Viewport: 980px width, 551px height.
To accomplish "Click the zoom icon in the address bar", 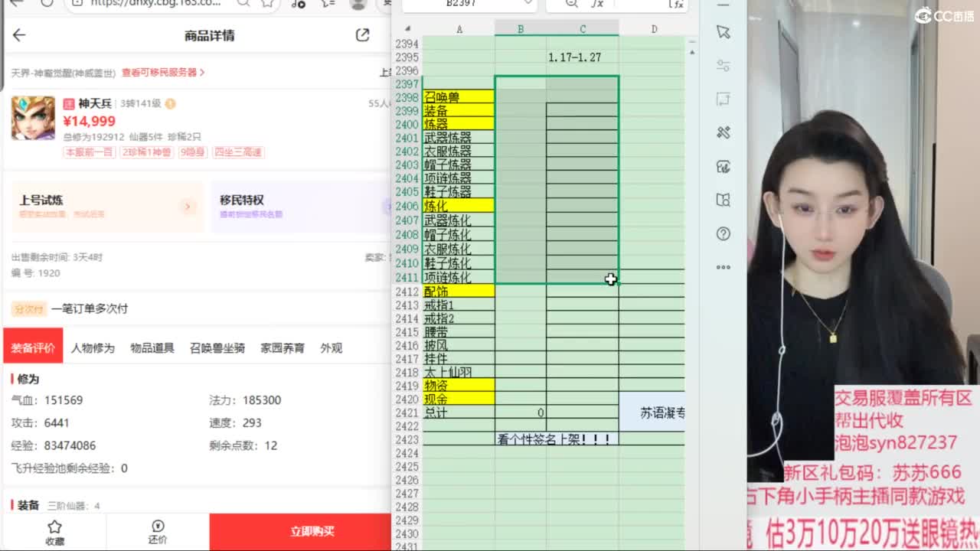I will 243,4.
